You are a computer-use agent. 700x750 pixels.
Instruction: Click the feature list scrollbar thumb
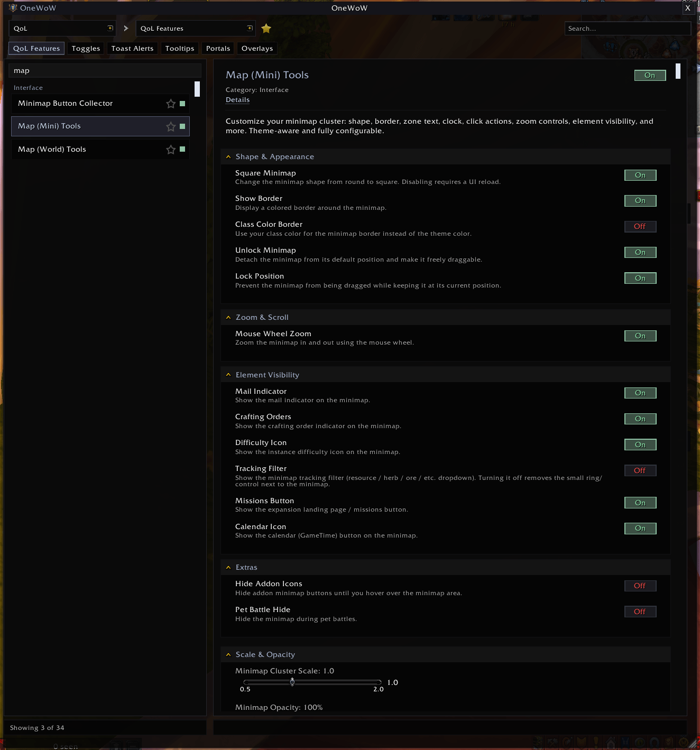(197, 89)
